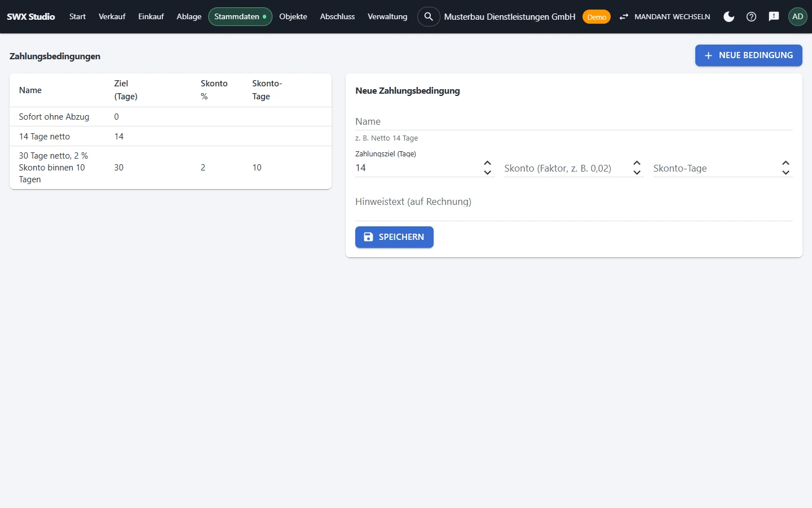Select the 14 Tage netto row

(170, 136)
